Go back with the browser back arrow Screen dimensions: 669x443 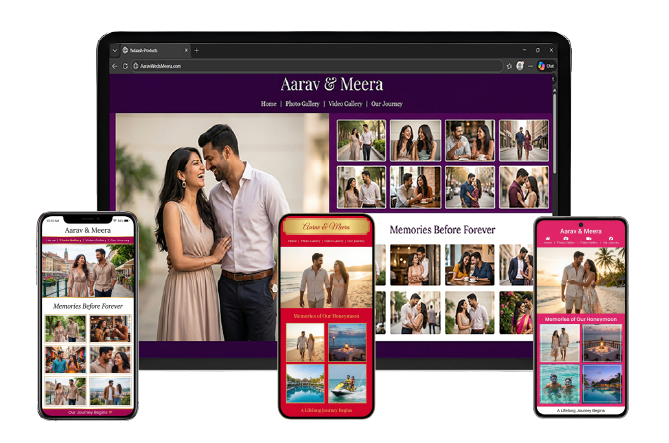tap(114, 66)
